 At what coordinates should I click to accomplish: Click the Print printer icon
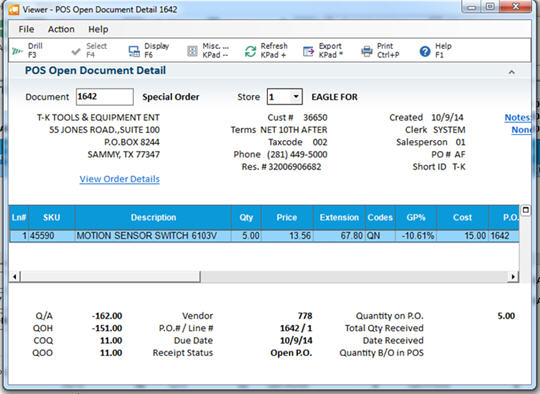tap(367, 51)
